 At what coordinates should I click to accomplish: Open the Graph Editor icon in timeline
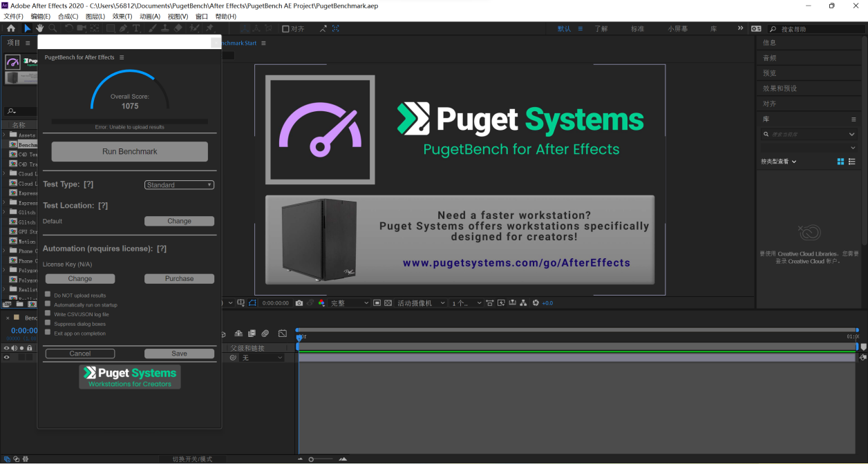pos(282,334)
